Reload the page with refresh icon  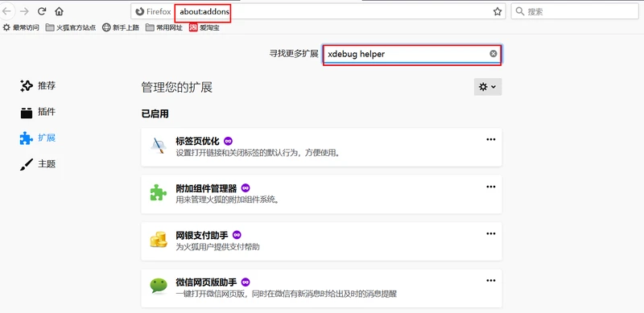(x=42, y=11)
